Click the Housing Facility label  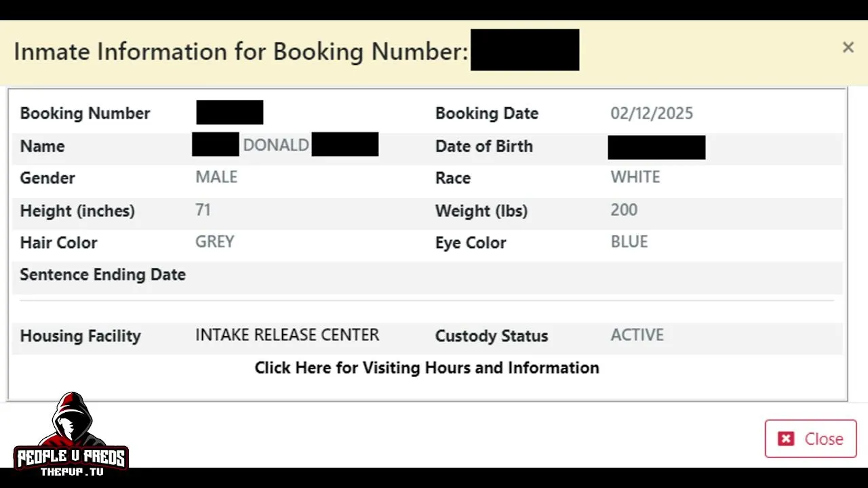click(80, 336)
